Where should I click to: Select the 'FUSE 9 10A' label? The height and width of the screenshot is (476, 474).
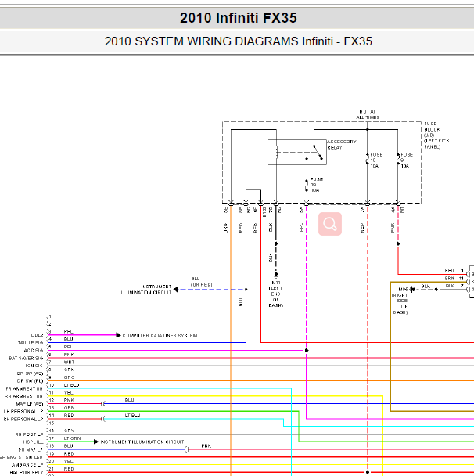(407, 160)
